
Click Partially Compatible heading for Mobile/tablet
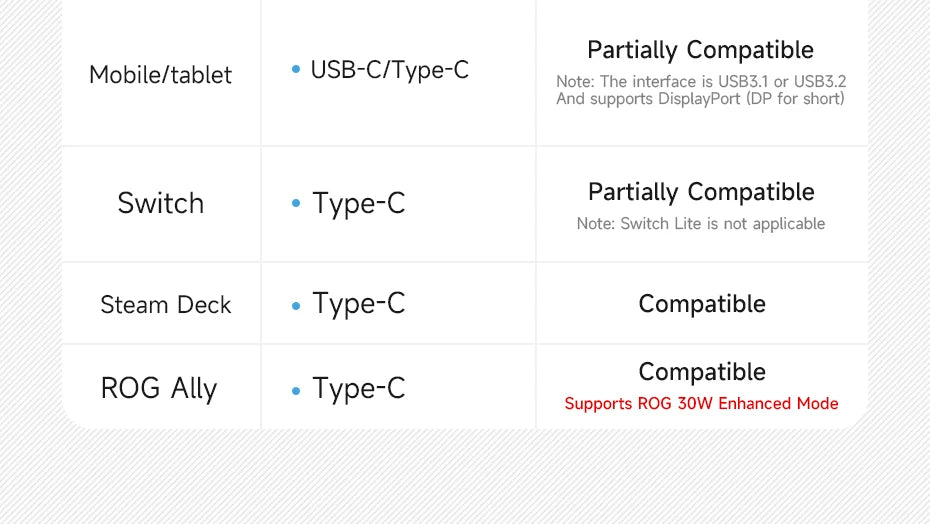coord(700,50)
